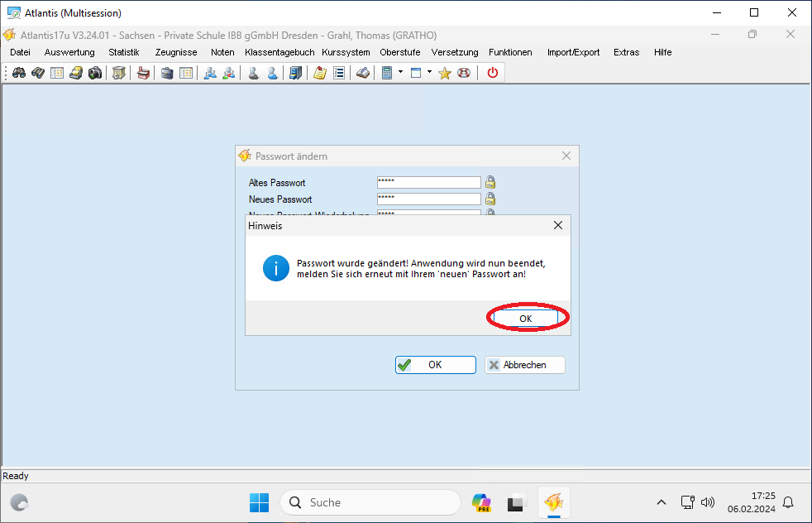This screenshot has width=812, height=523.
Task: Click the briefcase icon in toolbar
Action: pyautogui.click(x=167, y=73)
